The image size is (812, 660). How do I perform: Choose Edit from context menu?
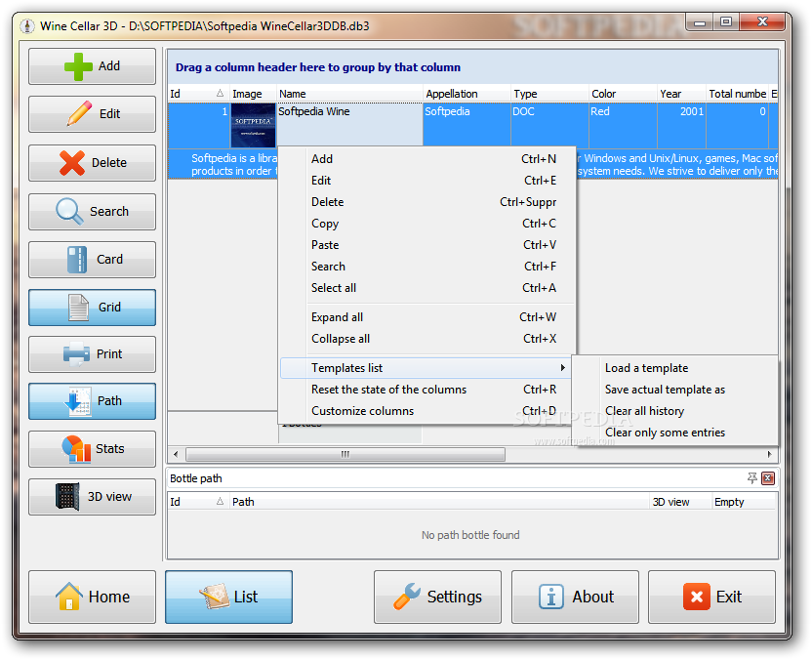[x=426, y=181]
